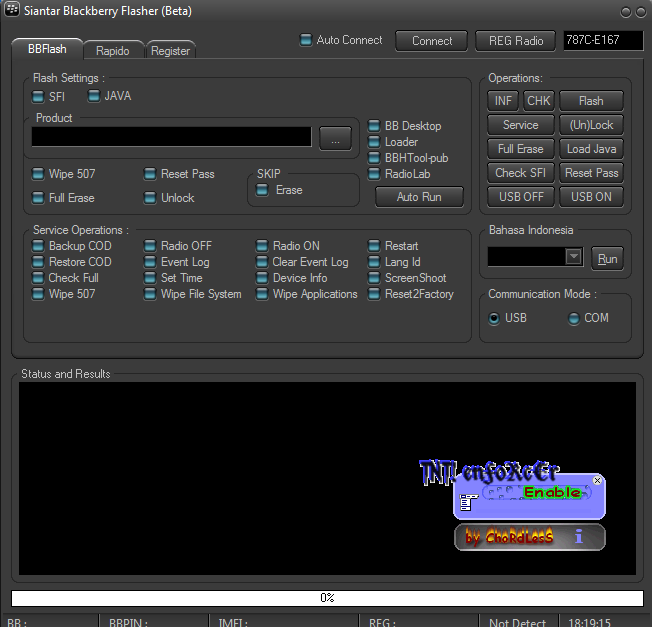The height and width of the screenshot is (627, 652).
Task: Tick the Unlock checkbox
Action: pos(150,198)
